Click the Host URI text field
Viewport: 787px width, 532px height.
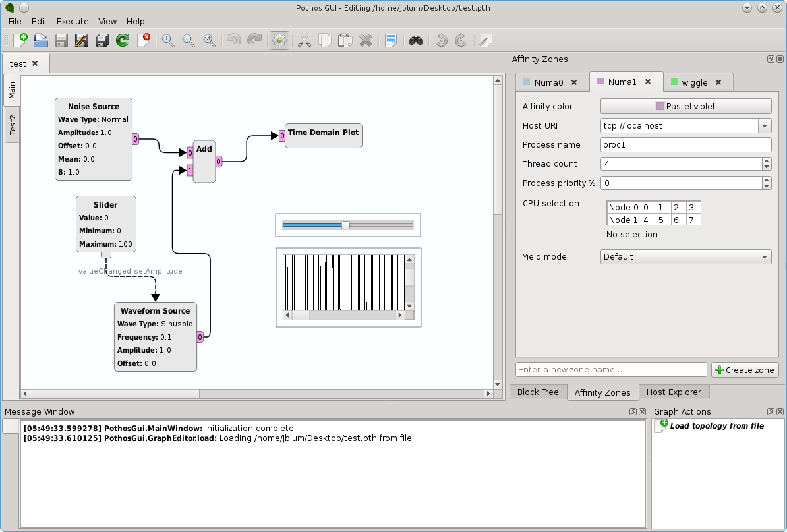pyautogui.click(x=680, y=126)
